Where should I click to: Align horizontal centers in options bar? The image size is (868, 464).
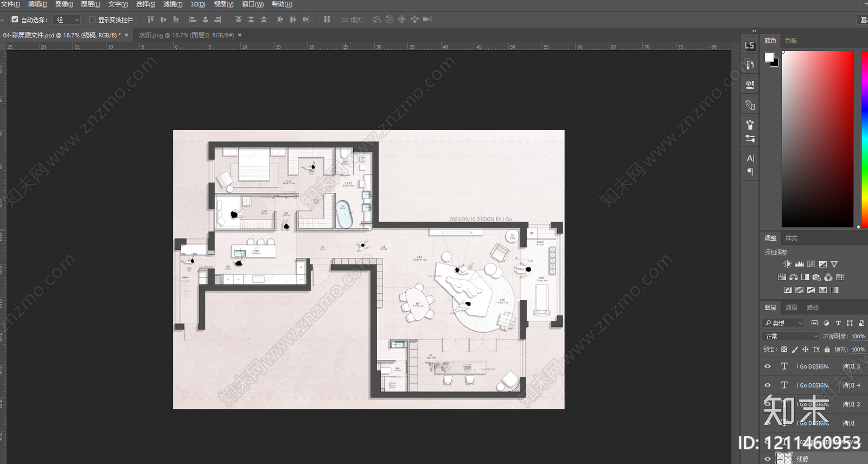point(205,20)
